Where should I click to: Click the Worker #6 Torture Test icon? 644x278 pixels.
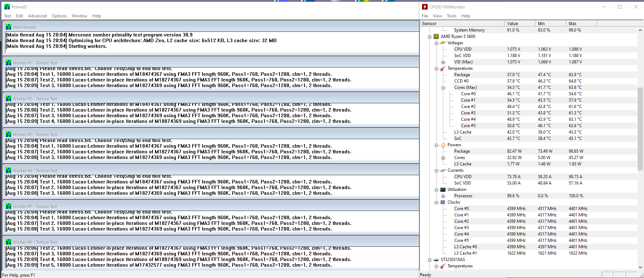9,242
